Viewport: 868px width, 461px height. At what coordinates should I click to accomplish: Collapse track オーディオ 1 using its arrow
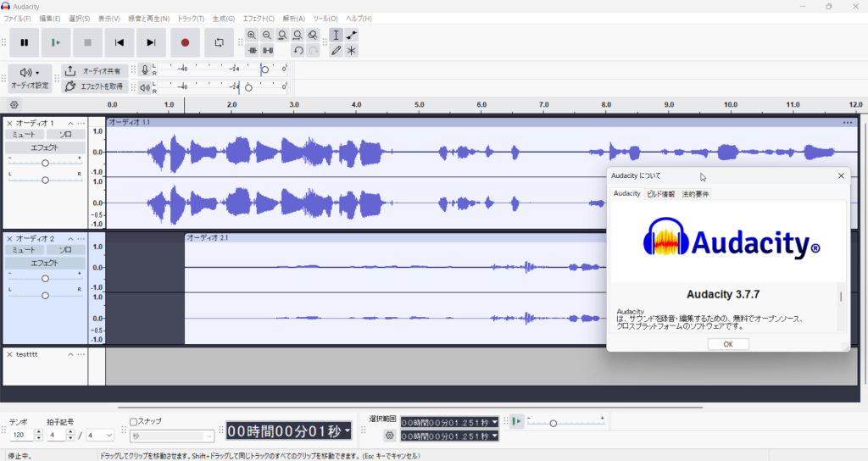coord(71,123)
